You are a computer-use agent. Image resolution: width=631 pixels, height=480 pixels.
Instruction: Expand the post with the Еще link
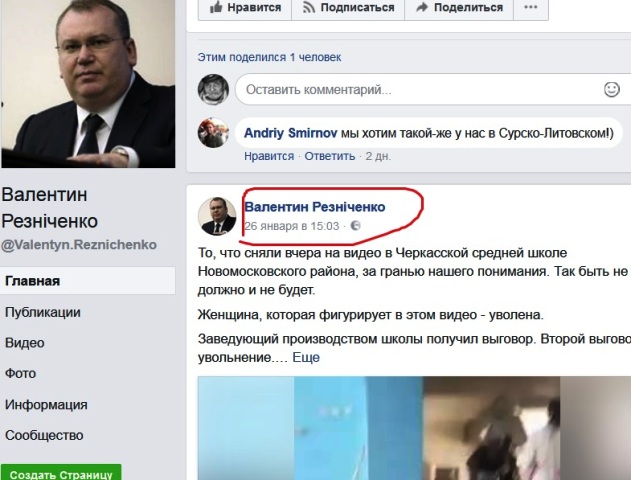coord(306,357)
